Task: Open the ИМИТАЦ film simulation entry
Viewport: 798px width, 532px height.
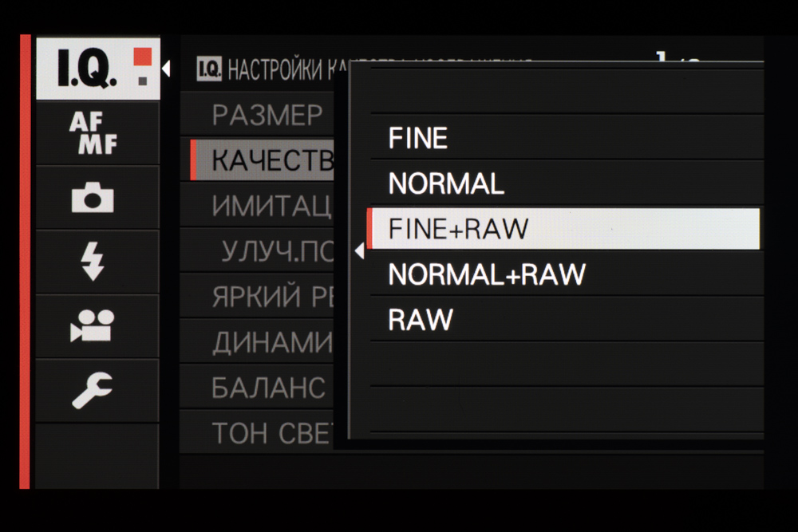Action: (x=271, y=207)
